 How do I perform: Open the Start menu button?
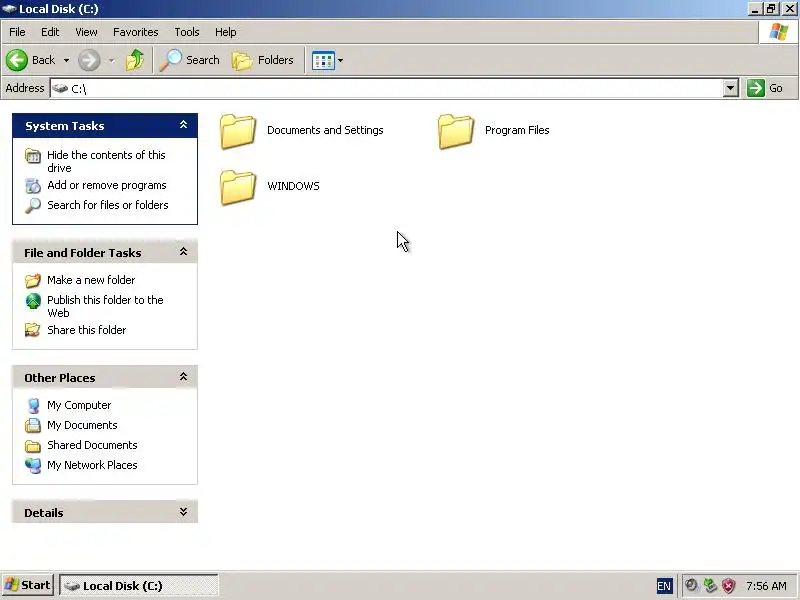(x=28, y=585)
